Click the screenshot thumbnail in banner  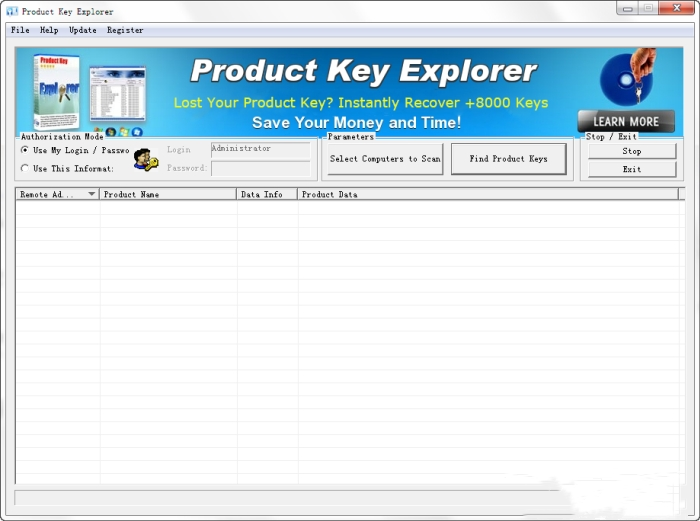118,94
